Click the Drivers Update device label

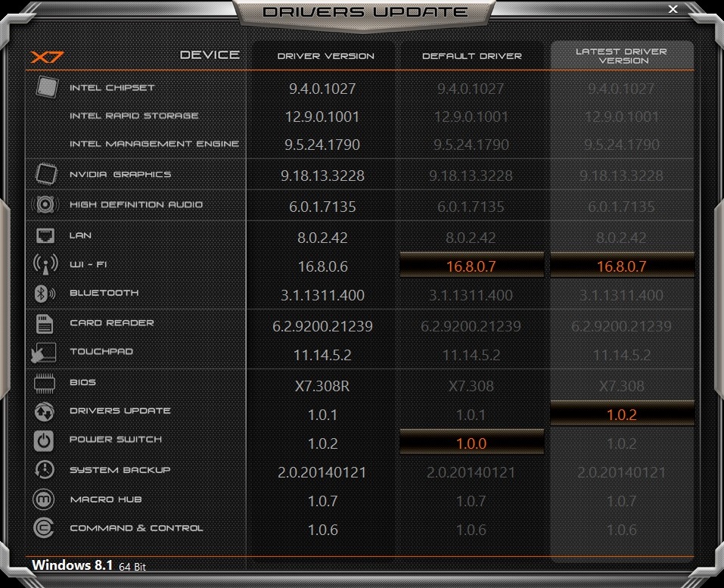coord(120,411)
